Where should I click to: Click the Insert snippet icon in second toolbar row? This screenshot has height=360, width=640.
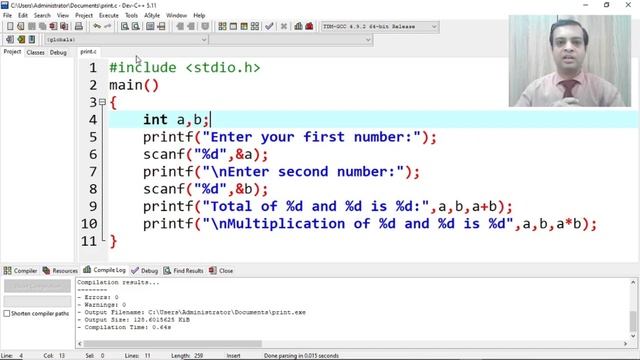pos(10,40)
